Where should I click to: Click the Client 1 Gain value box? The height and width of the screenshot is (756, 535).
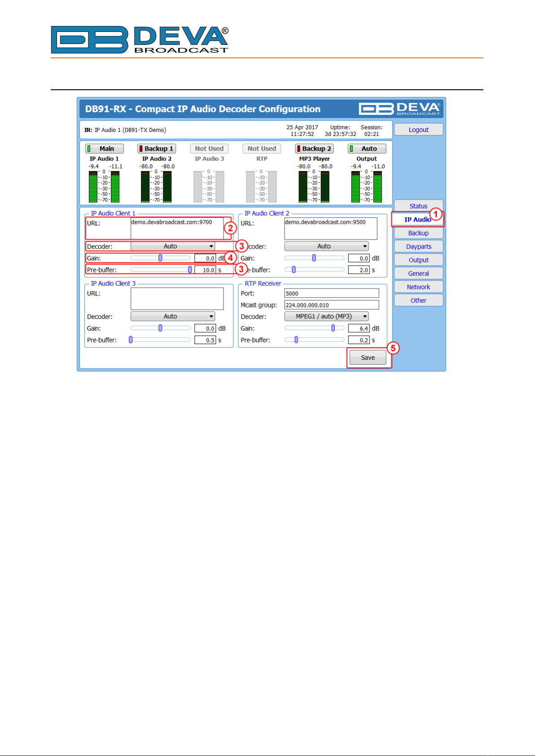pyautogui.click(x=205, y=258)
